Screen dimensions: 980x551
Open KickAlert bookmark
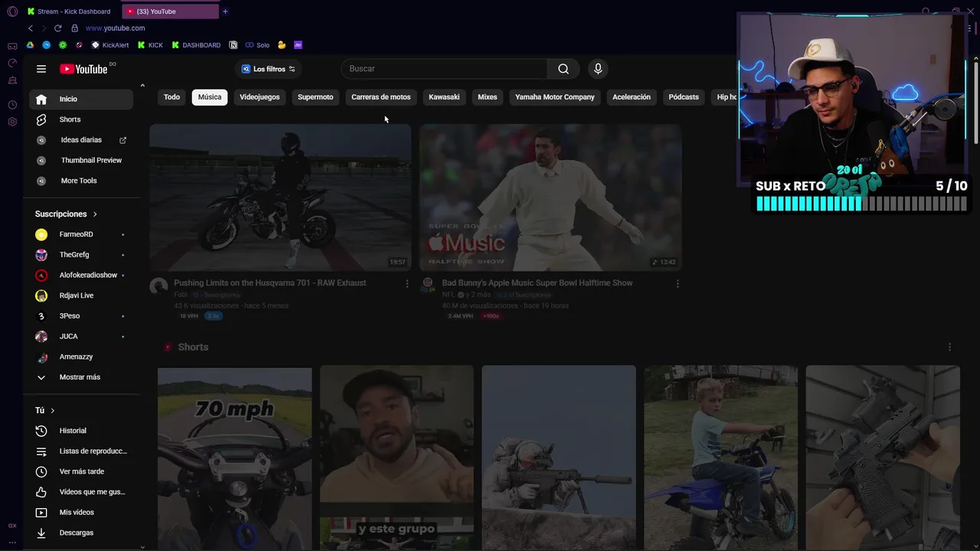coord(110,45)
